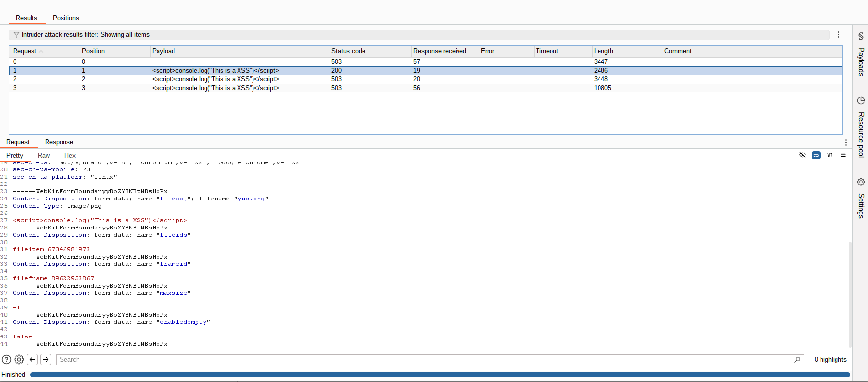The width and height of the screenshot is (868, 382).
Task: Open the Intruder attack results filter bar
Action: coord(419,35)
